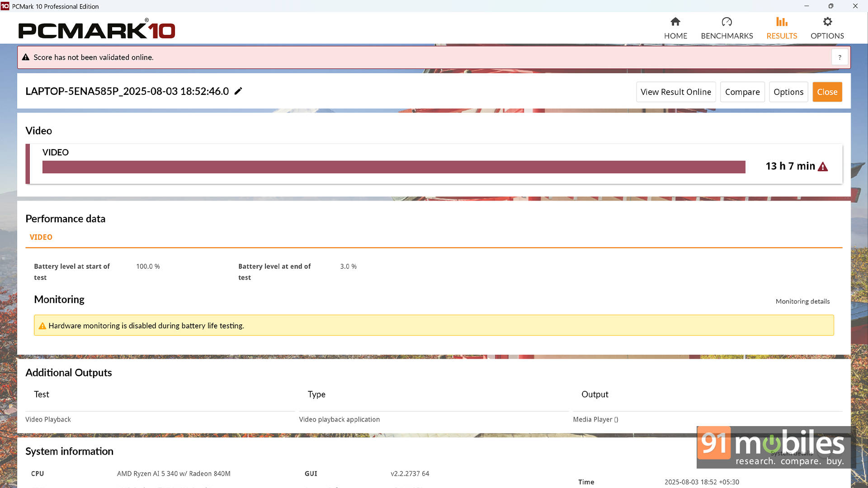Click the question mark help icon in banner
Screen dimensions: 868x488
[x=840, y=57]
